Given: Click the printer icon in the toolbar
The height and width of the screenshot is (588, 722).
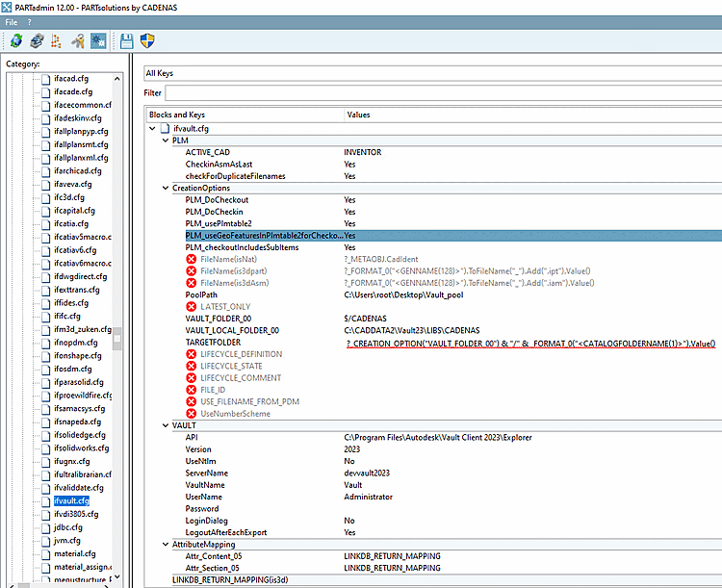Looking at the screenshot, I should (x=37, y=41).
